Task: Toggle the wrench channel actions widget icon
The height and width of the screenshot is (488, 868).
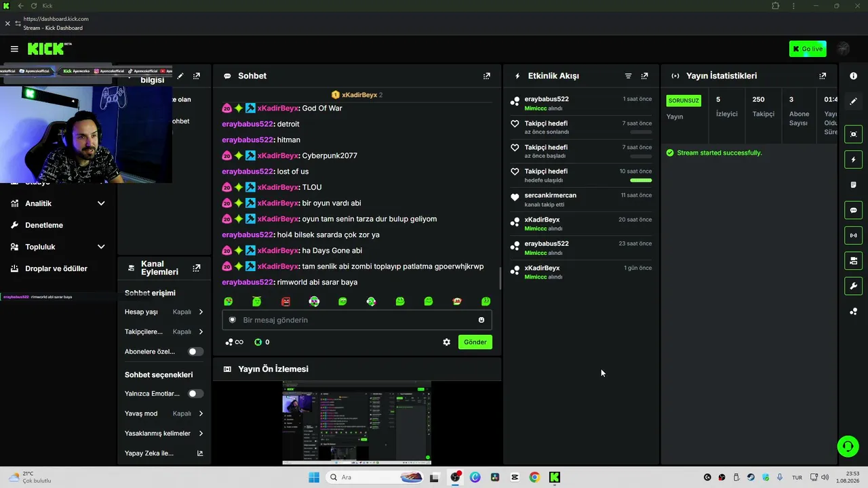Action: [853, 286]
